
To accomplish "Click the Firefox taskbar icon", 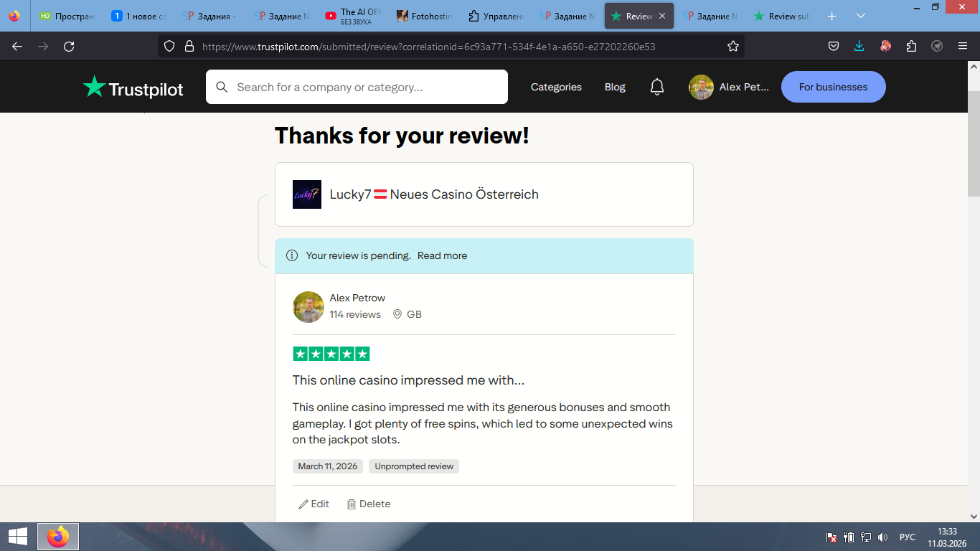I will pos(58,537).
